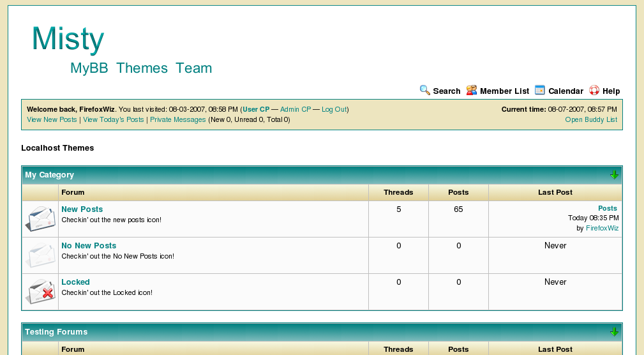The height and width of the screenshot is (355, 644).
Task: Click the No New Posts envelope icon
Action: point(40,255)
